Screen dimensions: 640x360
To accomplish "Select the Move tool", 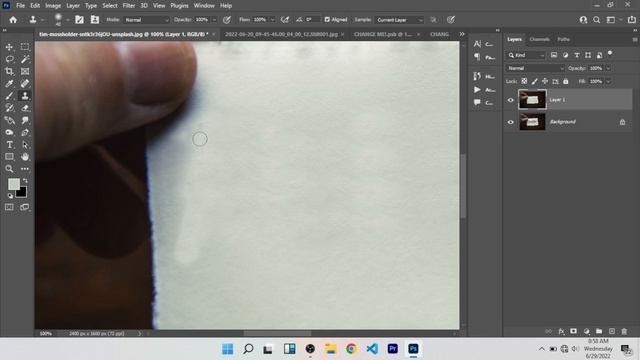I will click(9, 47).
